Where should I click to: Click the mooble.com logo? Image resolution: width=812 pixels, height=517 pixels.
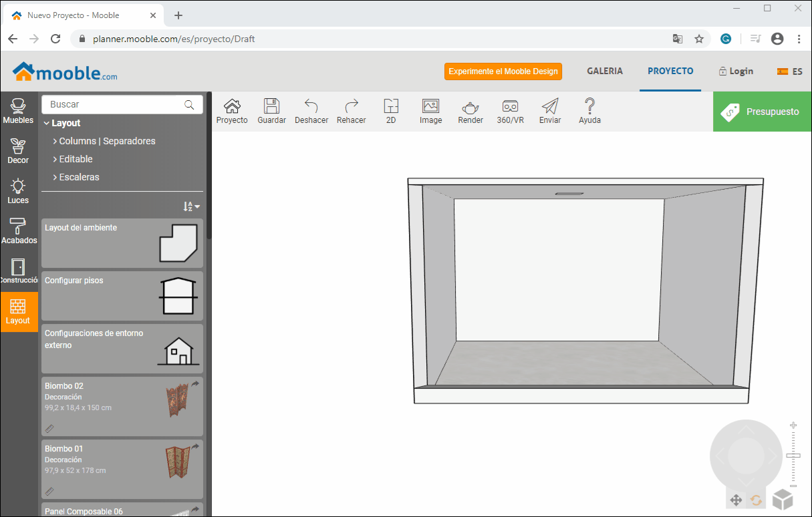[x=65, y=71]
